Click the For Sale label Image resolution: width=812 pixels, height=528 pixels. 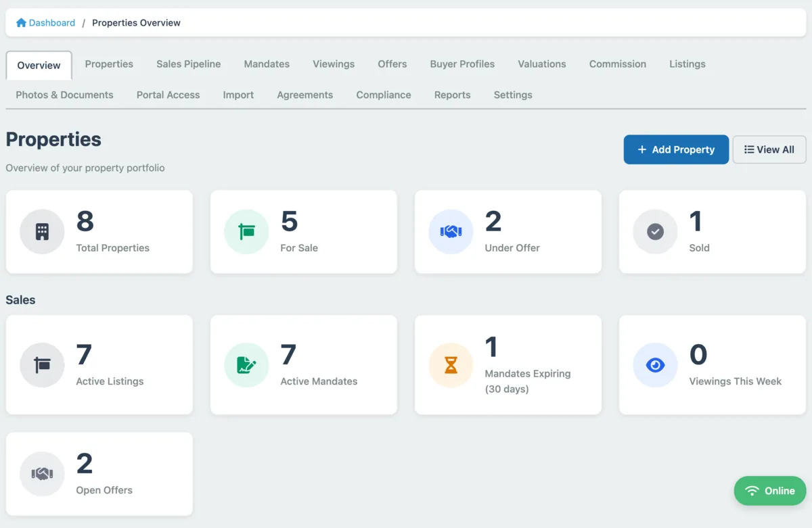[x=299, y=248]
